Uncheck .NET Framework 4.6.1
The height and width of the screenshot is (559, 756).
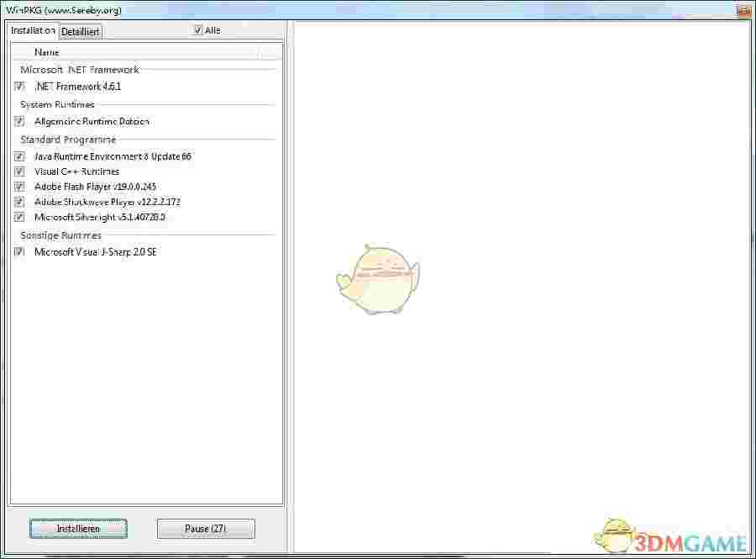click(x=19, y=86)
